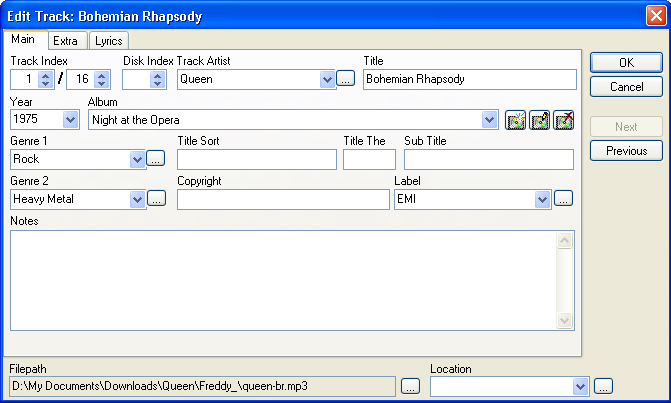671x403 pixels.
Task: Click inside the Sub Title field
Action: tap(489, 160)
